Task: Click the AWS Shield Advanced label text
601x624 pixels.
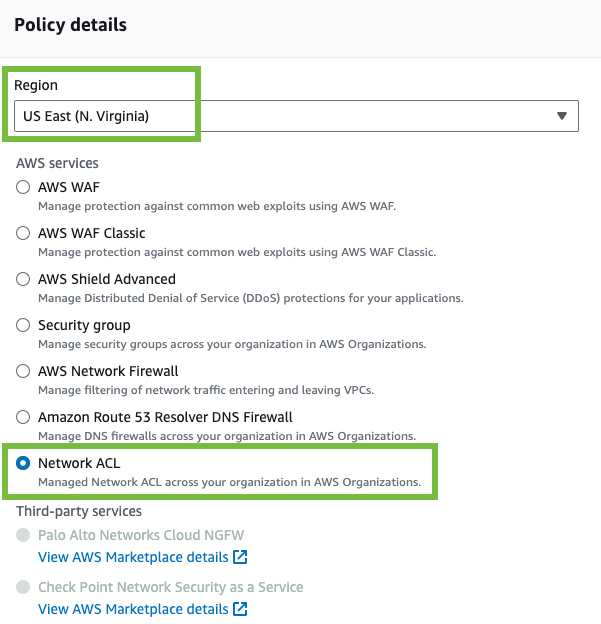Action: click(107, 279)
